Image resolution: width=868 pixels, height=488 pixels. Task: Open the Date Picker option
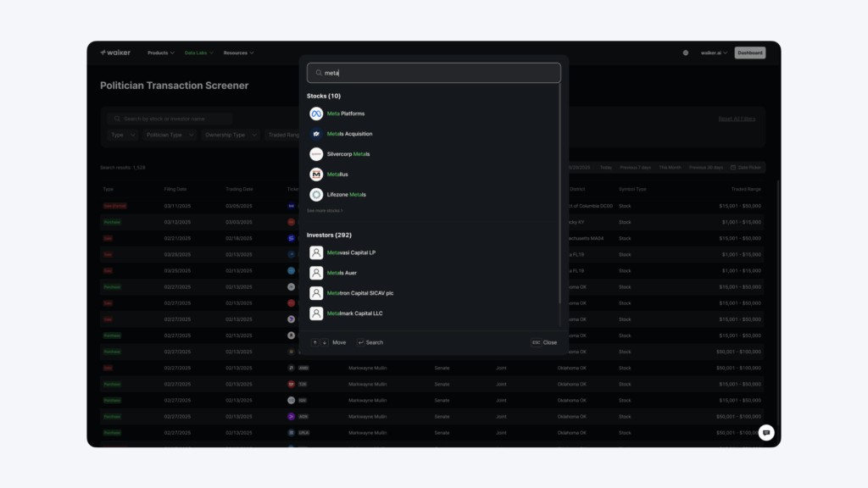pyautogui.click(x=746, y=167)
